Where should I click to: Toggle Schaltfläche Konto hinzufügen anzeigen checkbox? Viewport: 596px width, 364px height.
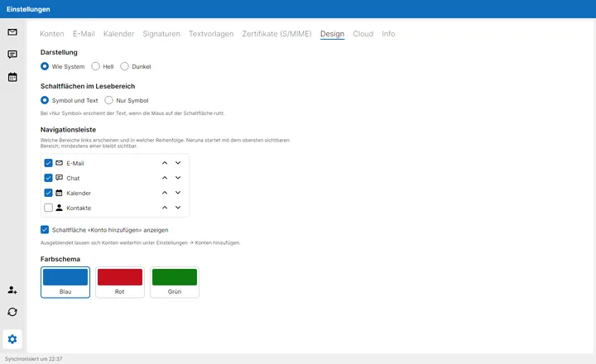click(45, 229)
